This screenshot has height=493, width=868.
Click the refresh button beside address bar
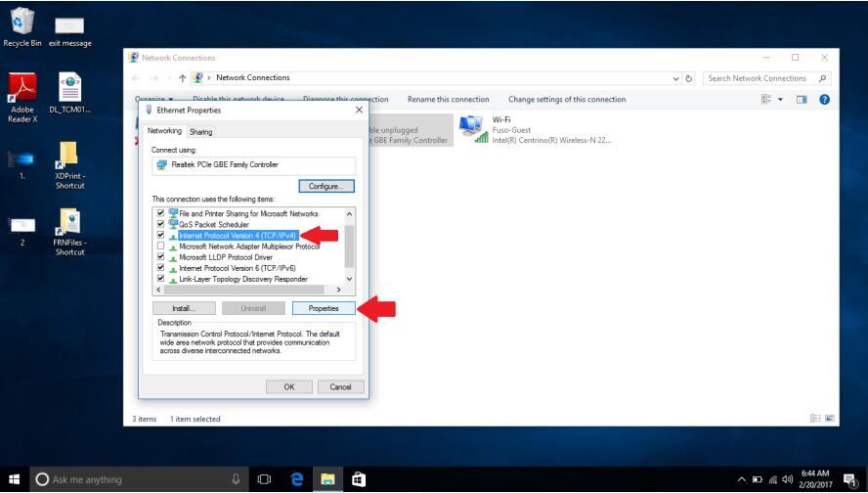point(689,78)
